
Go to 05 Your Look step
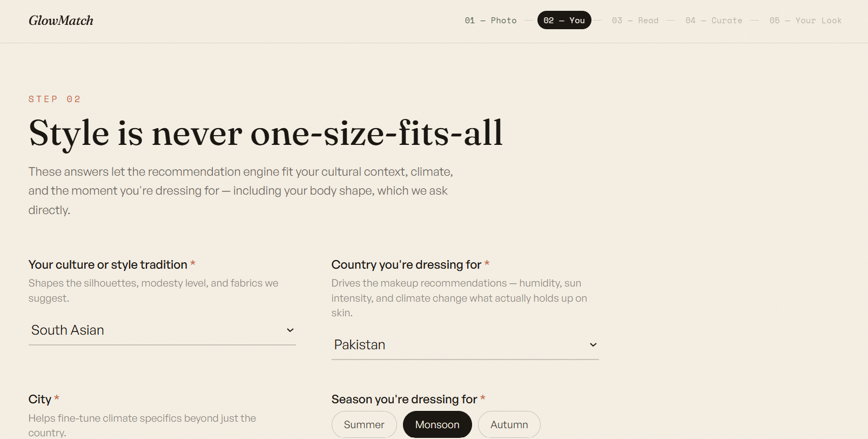(x=805, y=21)
